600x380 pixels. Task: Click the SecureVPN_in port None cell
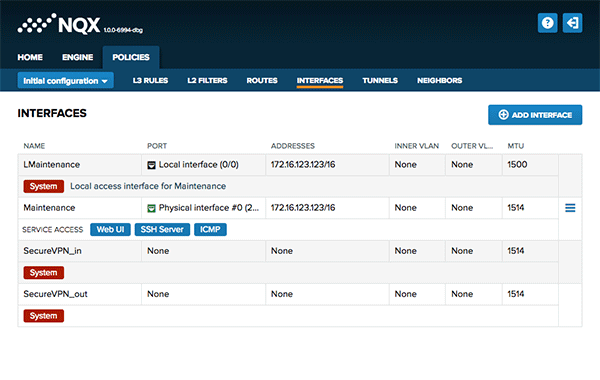(204, 251)
